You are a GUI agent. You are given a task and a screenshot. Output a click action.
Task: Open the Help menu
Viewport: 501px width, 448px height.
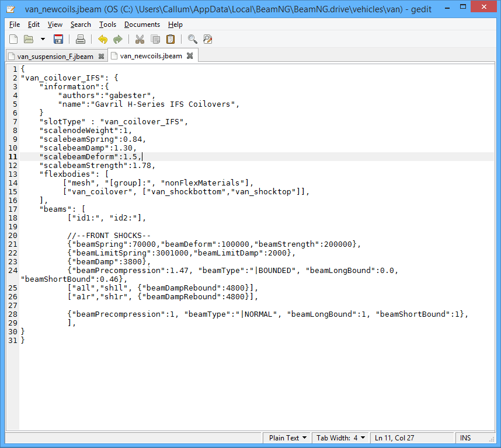[175, 24]
